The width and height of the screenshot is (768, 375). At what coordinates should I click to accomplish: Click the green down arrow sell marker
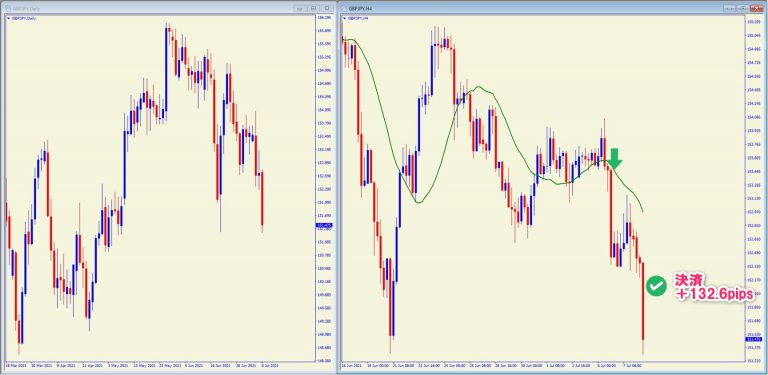point(615,159)
